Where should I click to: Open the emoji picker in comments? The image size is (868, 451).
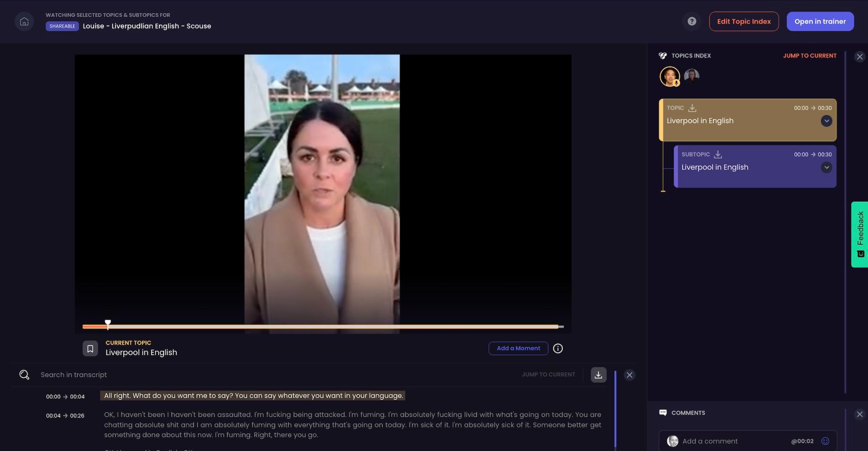click(x=825, y=441)
